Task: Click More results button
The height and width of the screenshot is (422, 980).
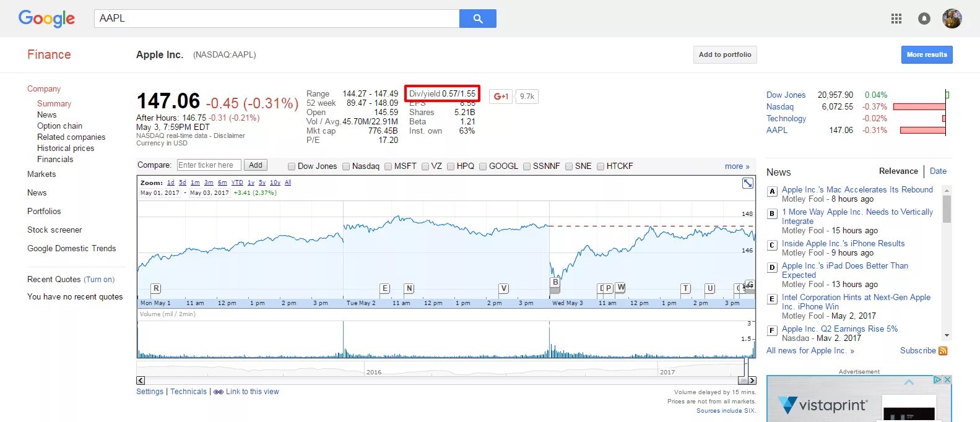Action: point(927,54)
